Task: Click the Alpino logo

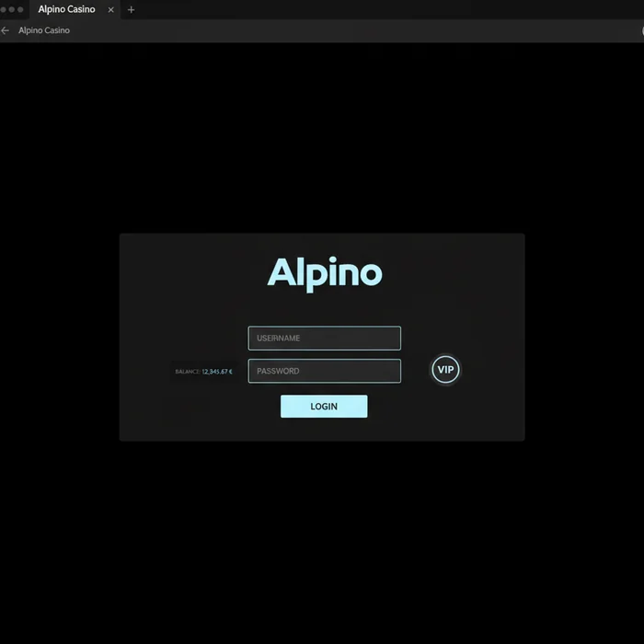Action: (325, 273)
